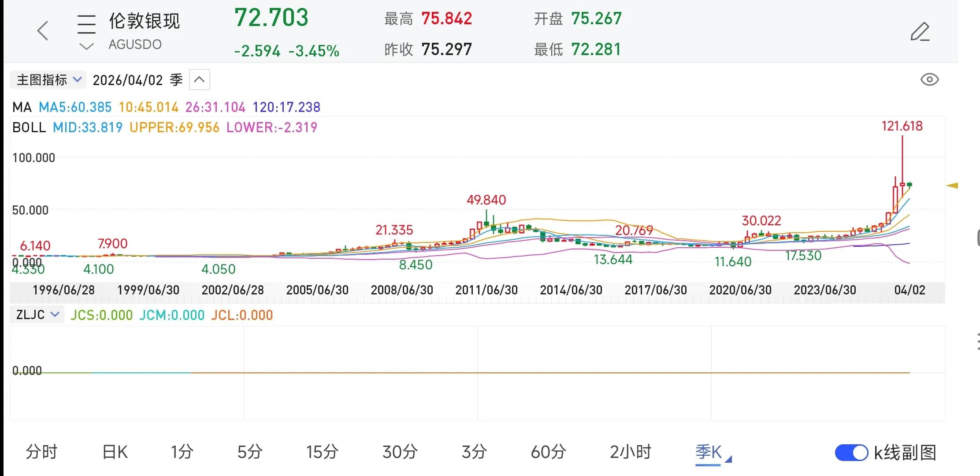Select the 2小时 timeframe

[630, 452]
